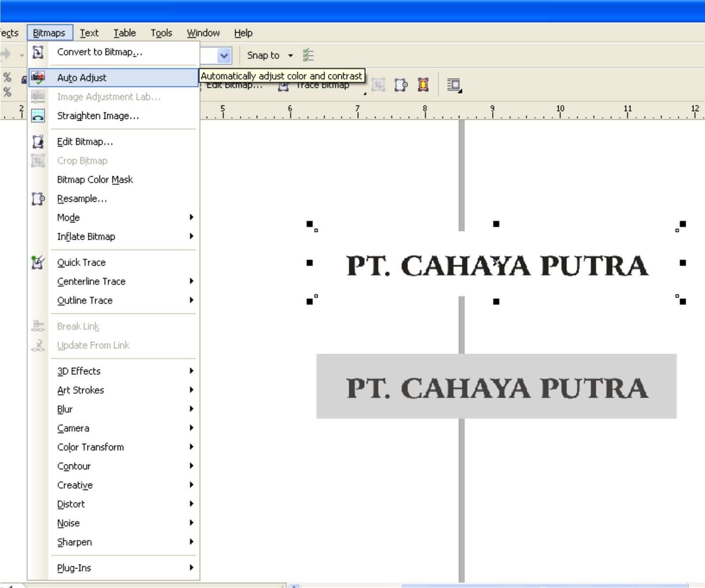Screen dimensions: 705x588
Task: Click the Resample icon in the Bitmaps menu
Action: click(x=38, y=199)
